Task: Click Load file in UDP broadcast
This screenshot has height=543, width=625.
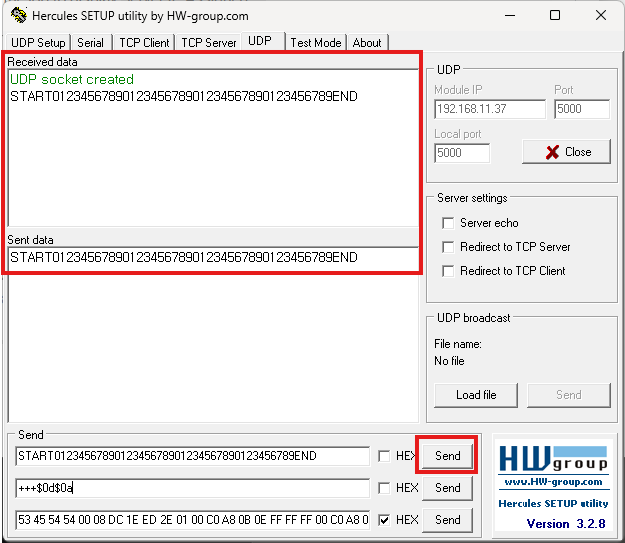Action: click(x=475, y=394)
